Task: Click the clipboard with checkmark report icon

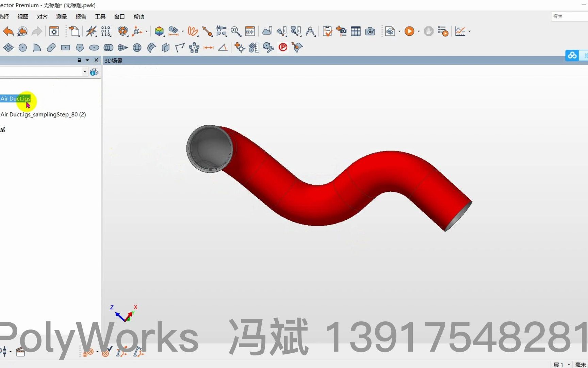Action: 327,31
